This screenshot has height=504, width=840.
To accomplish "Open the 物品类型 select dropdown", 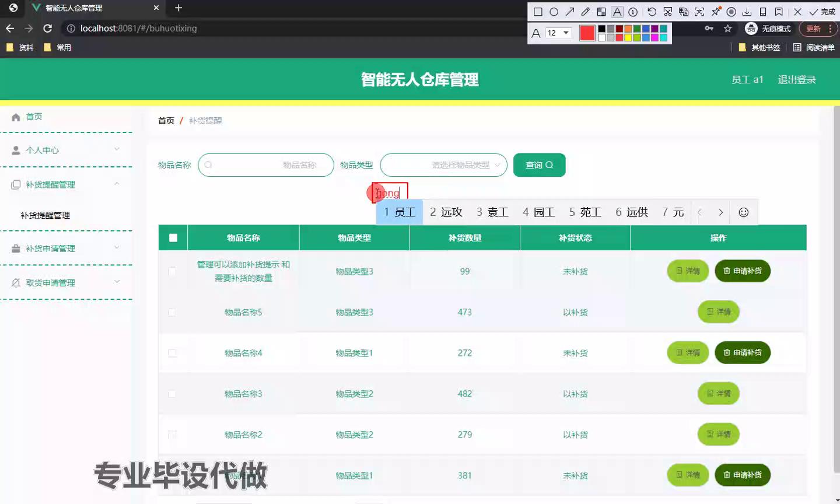I will (x=443, y=165).
